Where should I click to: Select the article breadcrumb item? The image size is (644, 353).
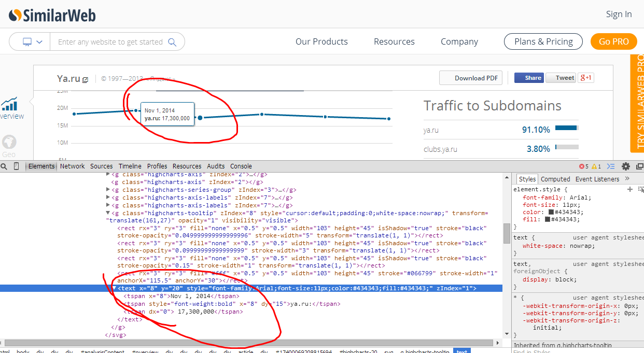(x=245, y=351)
